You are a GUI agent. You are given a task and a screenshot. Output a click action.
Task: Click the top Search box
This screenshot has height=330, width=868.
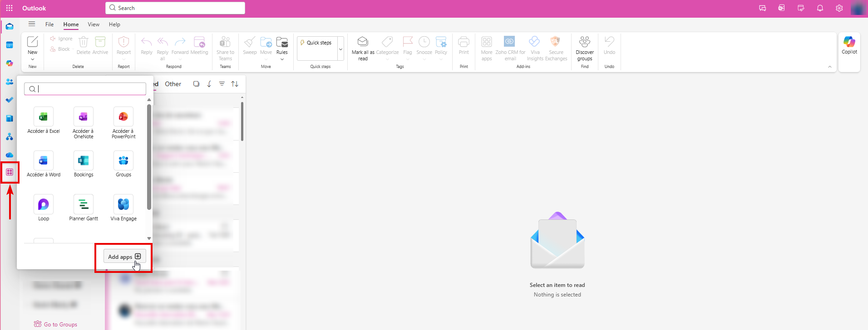point(175,8)
